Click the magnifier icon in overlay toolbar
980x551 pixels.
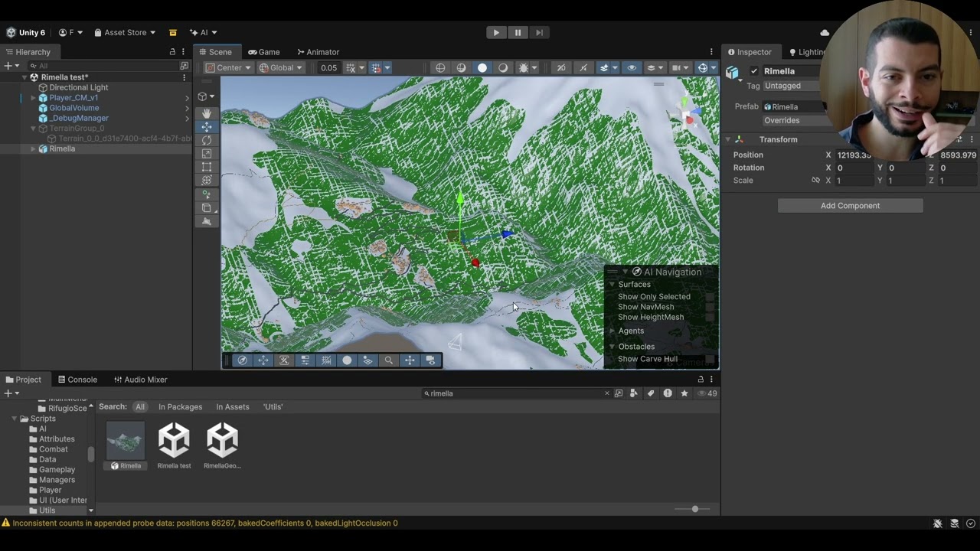pyautogui.click(x=389, y=360)
